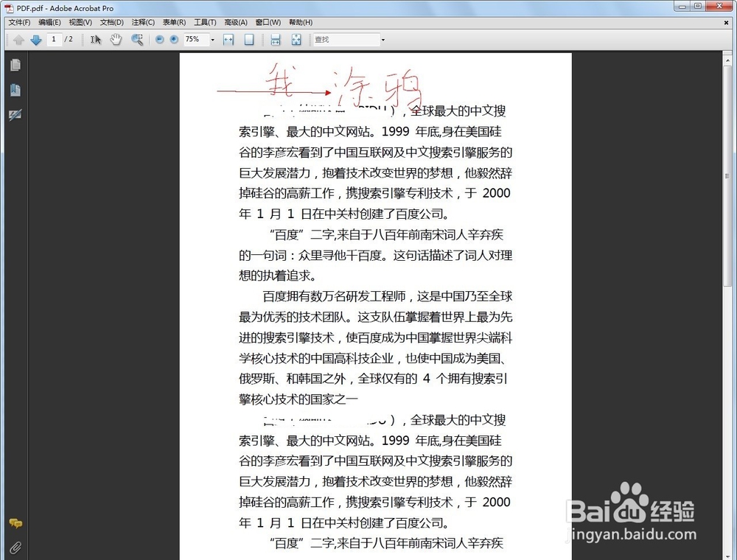The height and width of the screenshot is (560, 737).
Task: Open the 编辑(E) menu
Action: pos(49,22)
